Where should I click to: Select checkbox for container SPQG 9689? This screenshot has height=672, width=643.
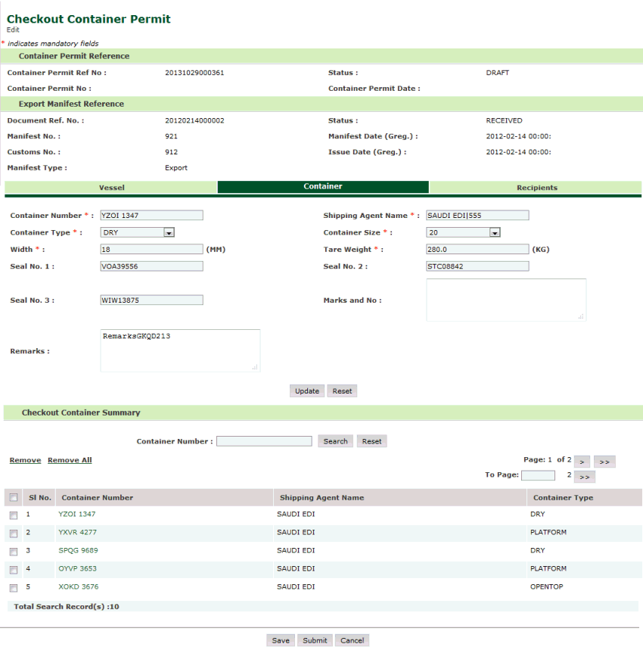[14, 552]
